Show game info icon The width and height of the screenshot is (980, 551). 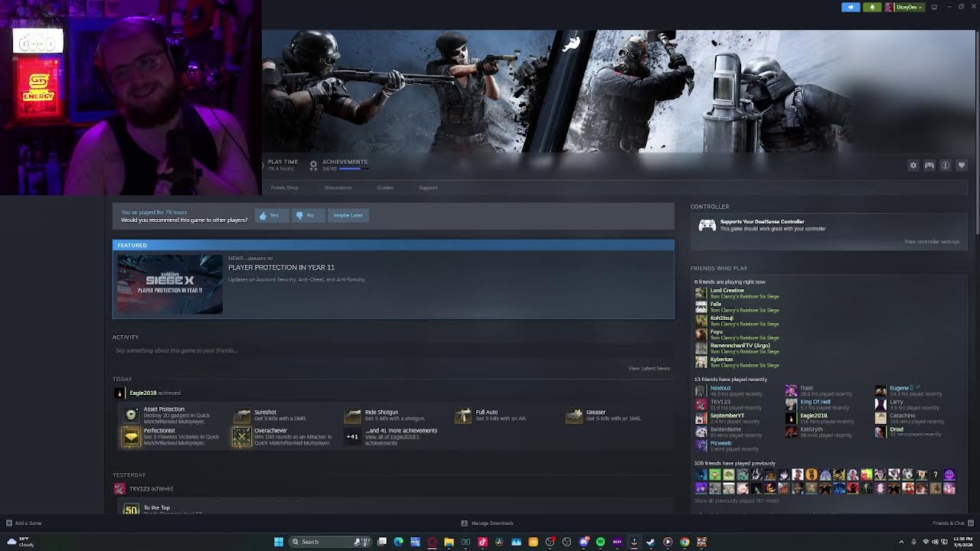tap(946, 165)
